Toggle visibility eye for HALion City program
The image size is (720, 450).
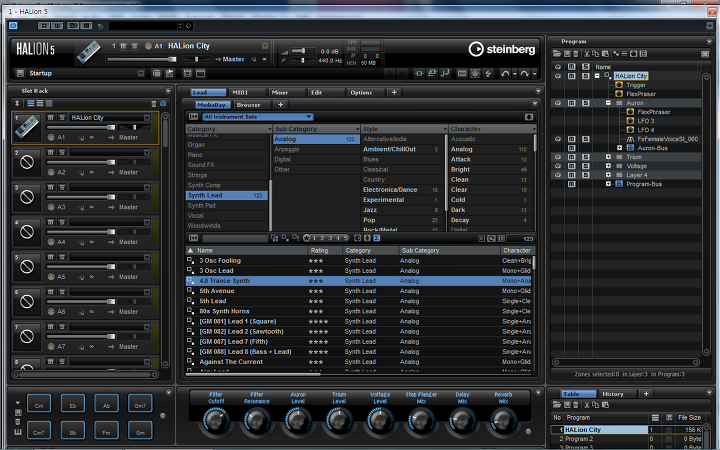[558, 76]
